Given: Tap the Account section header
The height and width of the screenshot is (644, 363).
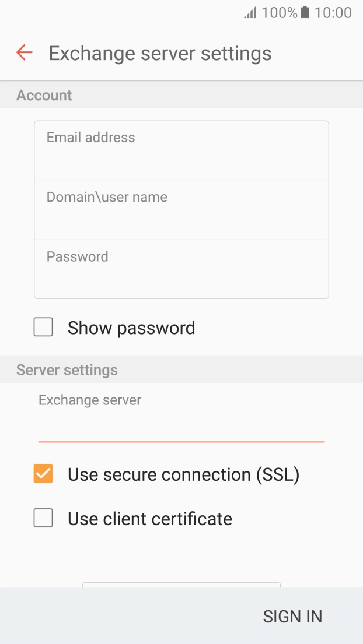Looking at the screenshot, I should click(x=44, y=95).
